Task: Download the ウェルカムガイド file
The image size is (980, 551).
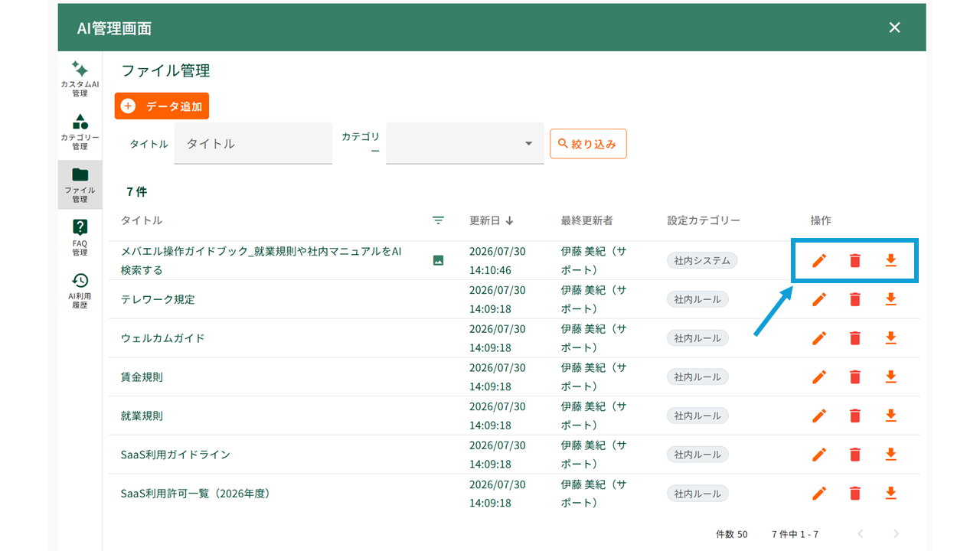Action: 890,338
